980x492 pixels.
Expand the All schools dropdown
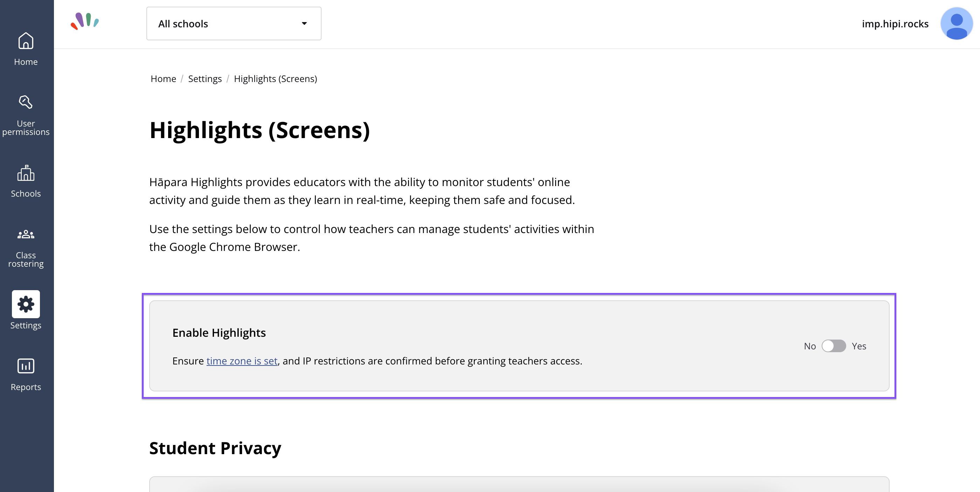(234, 23)
